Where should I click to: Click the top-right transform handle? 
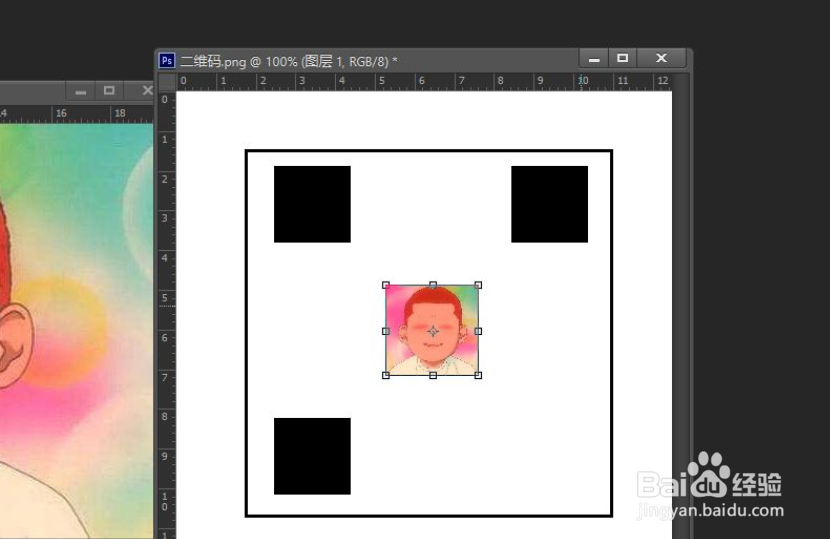pyautogui.click(x=478, y=285)
